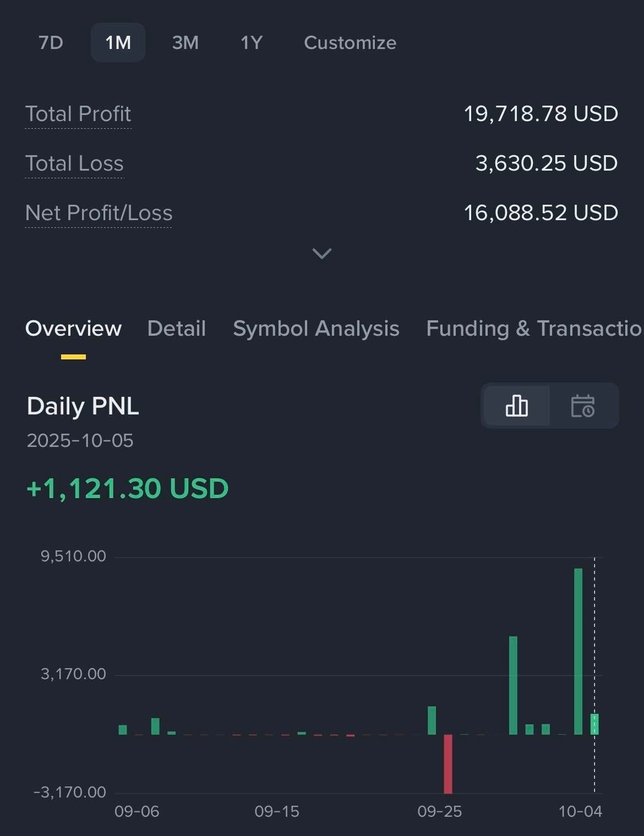Tap the Net Profit/Loss label

tap(99, 213)
